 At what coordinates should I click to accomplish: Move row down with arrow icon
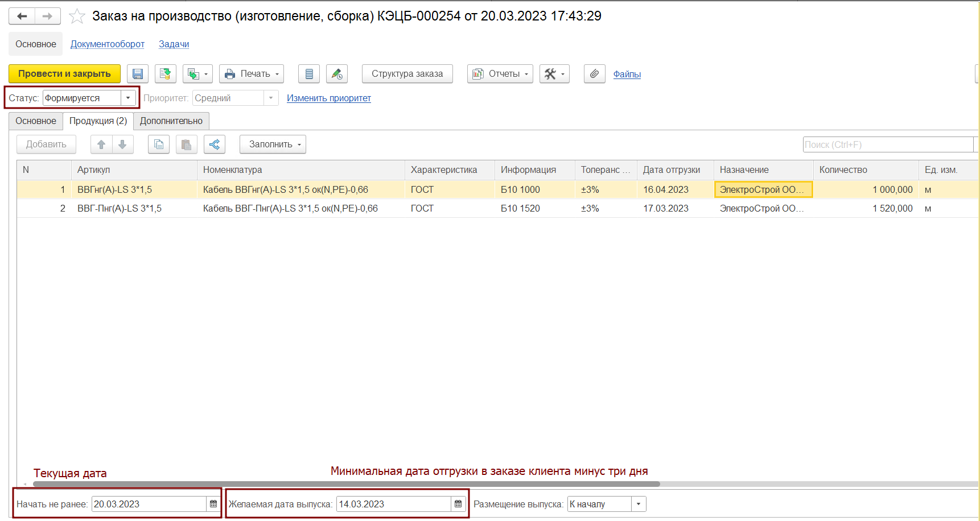(x=122, y=144)
